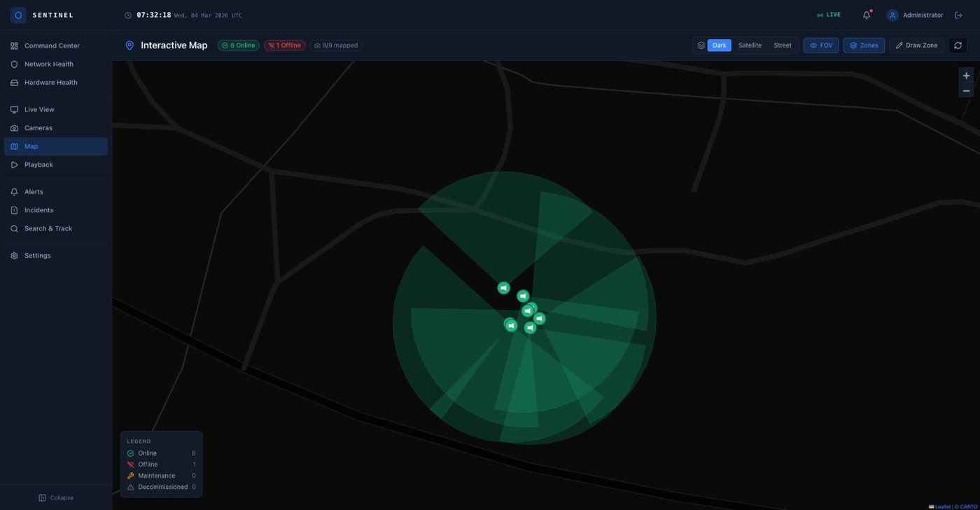The image size is (980, 510).
Task: Click the notifications bell icon
Action: coord(867,15)
